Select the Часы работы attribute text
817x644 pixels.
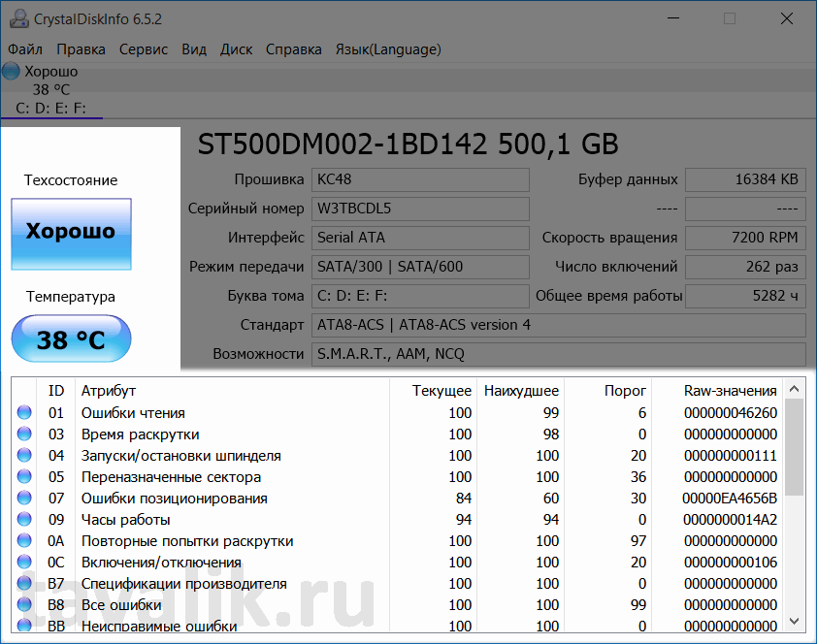125,520
